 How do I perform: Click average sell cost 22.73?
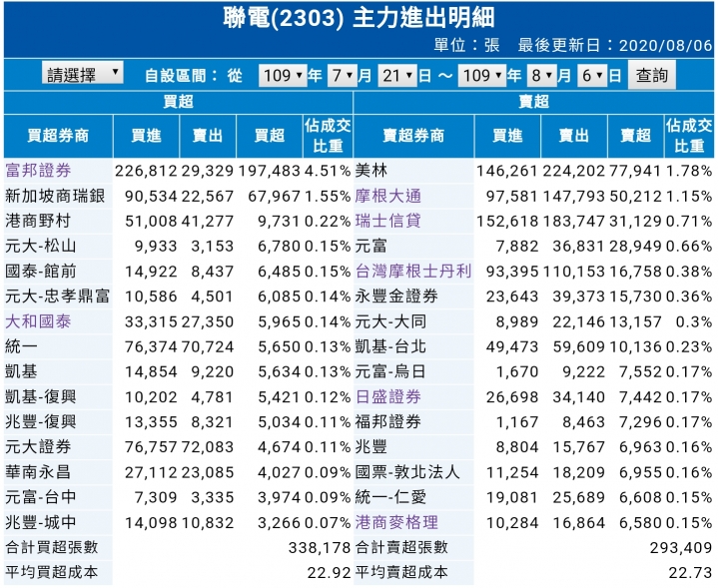pyautogui.click(x=691, y=573)
